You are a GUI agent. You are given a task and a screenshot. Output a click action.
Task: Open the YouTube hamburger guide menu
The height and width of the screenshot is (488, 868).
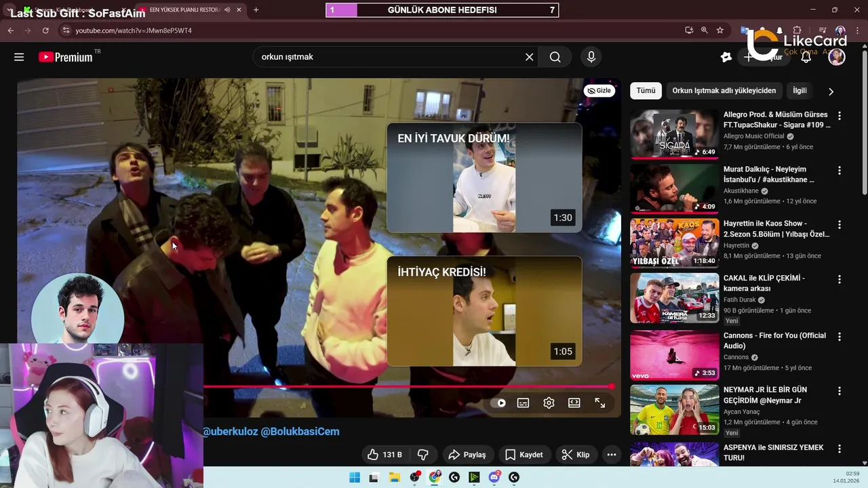19,57
